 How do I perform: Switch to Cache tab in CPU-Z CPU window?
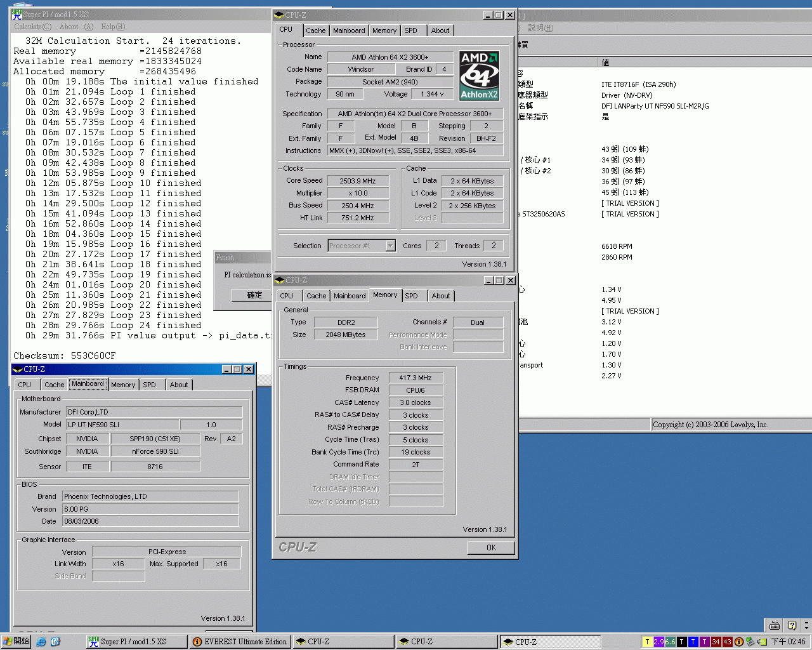coord(315,30)
